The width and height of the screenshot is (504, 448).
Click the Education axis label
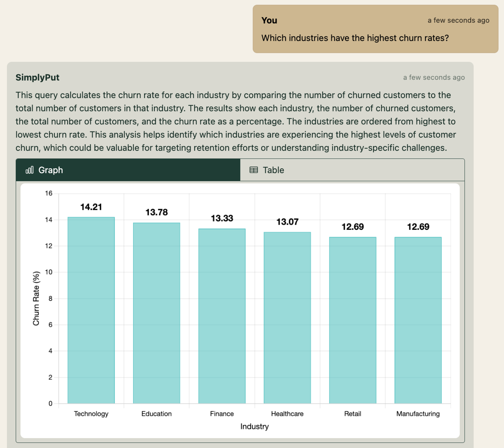point(157,414)
